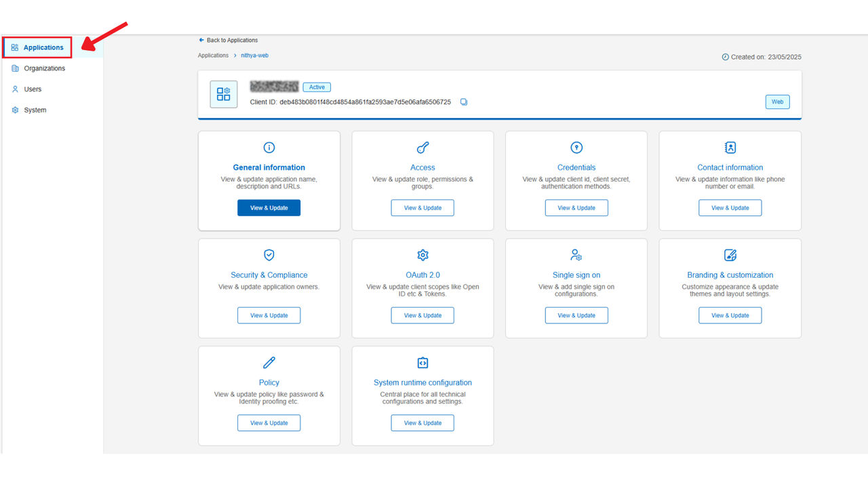Open the OAuth 2.0 card title
Image resolution: width=868 pixels, height=488 pixels.
422,275
